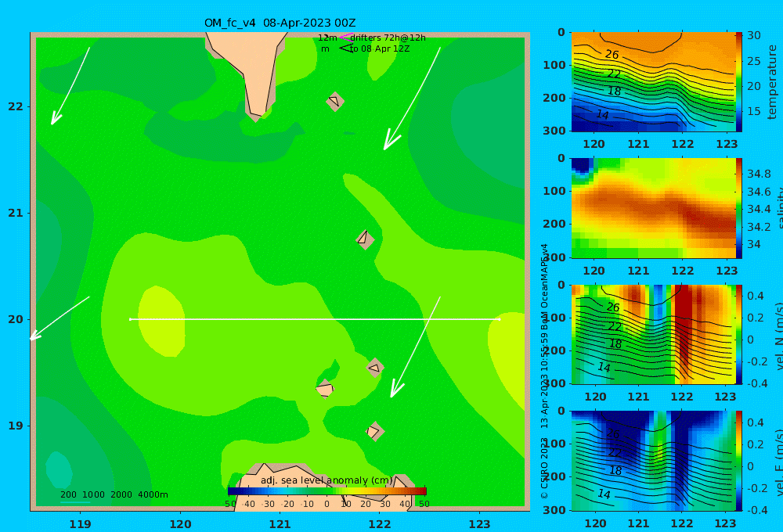Click the vel. E panel color bar

[738, 461]
